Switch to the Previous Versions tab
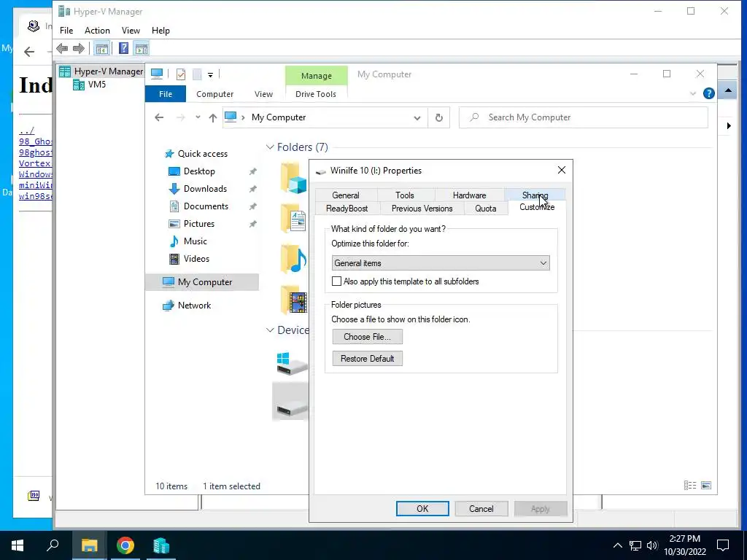Screen dimensions: 747x560 [422, 209]
